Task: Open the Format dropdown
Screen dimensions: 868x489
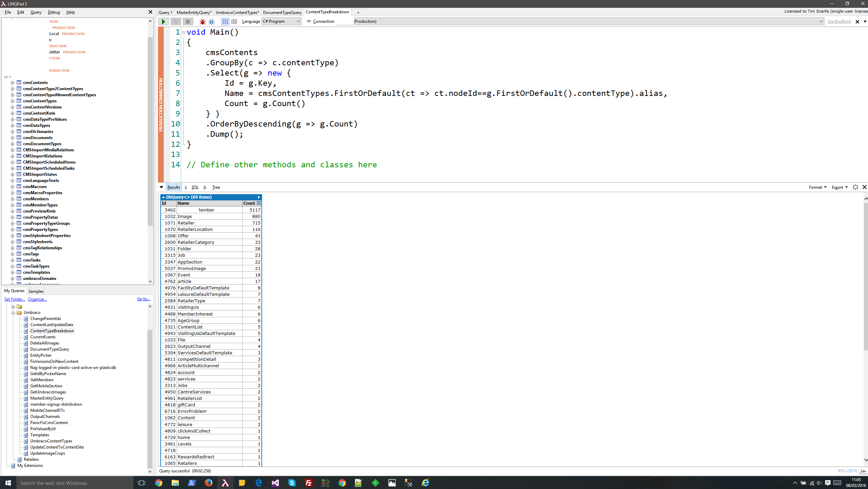Action: 818,187
